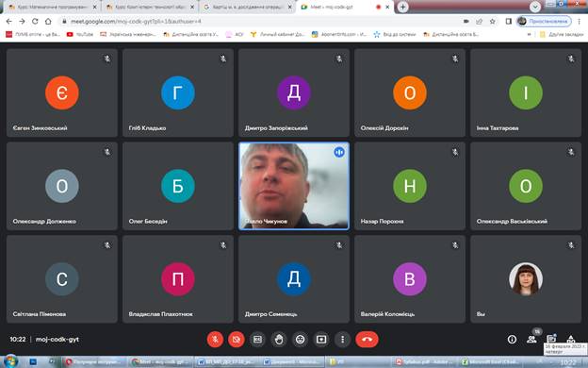Turn on the camera in Meet toolbar
588x368 pixels.
(237, 340)
